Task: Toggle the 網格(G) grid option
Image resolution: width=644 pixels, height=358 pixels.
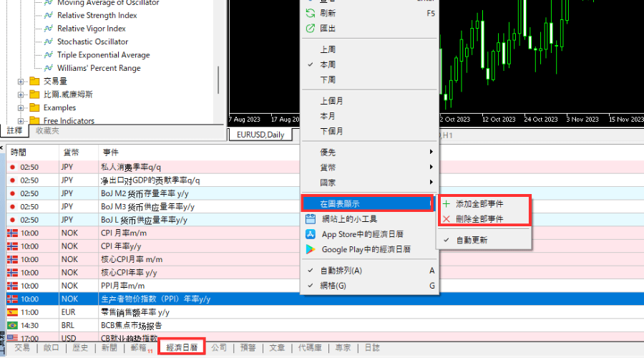Action: click(333, 286)
